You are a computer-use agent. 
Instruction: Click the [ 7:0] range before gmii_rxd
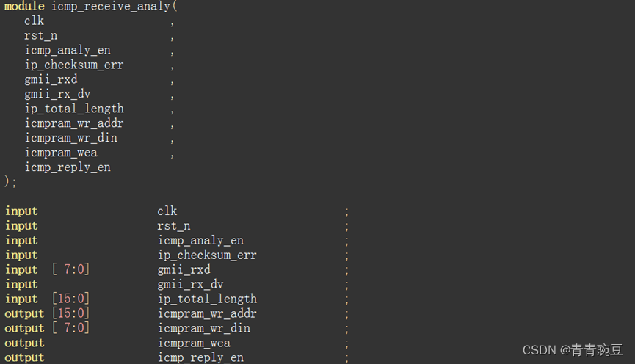(71, 269)
